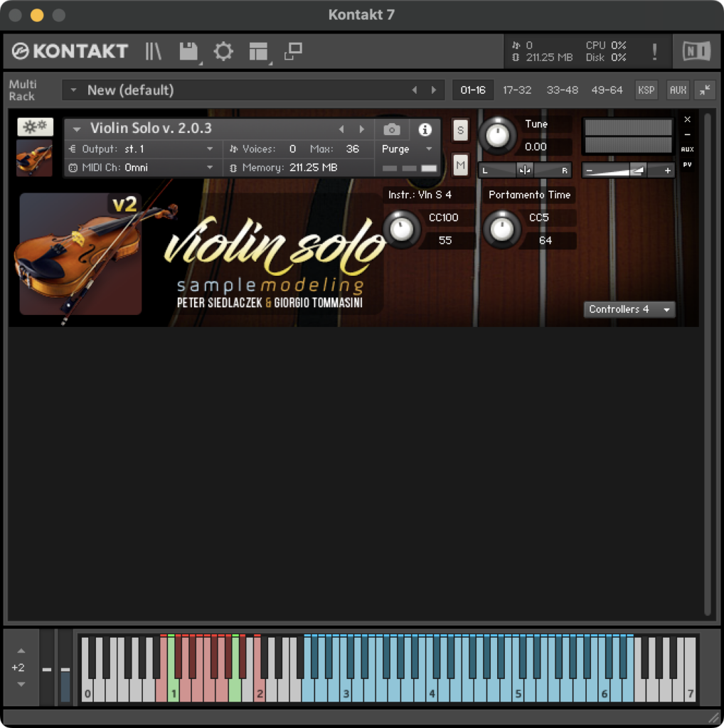Click the Tune knob

497,136
